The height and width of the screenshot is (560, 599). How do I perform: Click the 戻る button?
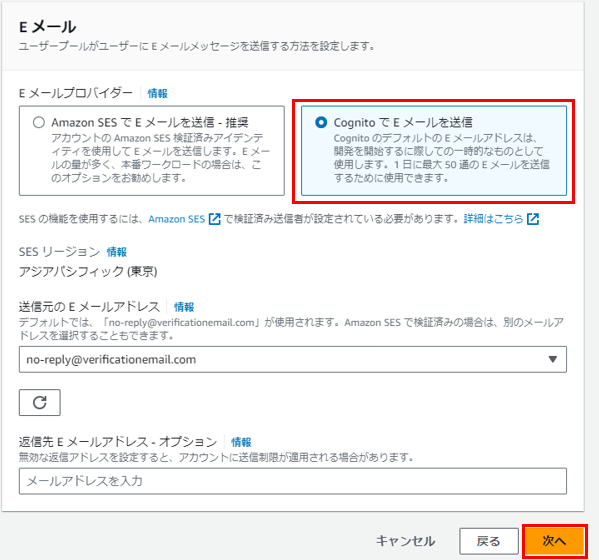coord(489,541)
